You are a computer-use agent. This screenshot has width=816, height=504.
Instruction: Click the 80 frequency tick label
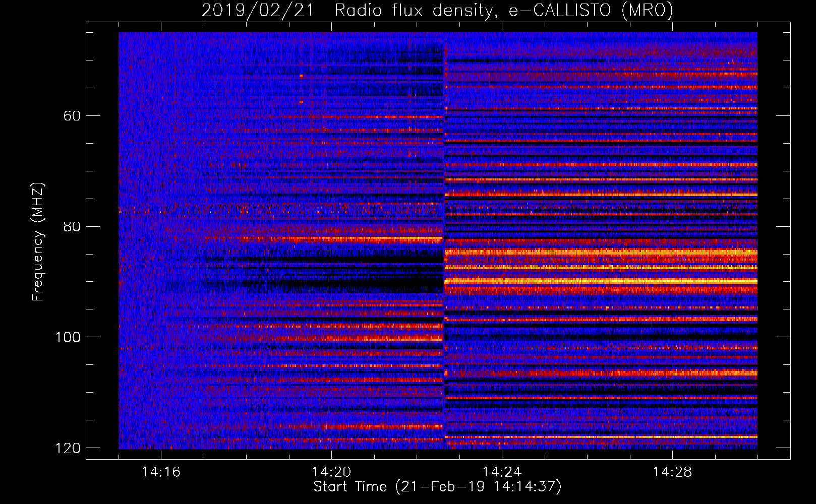pos(72,226)
